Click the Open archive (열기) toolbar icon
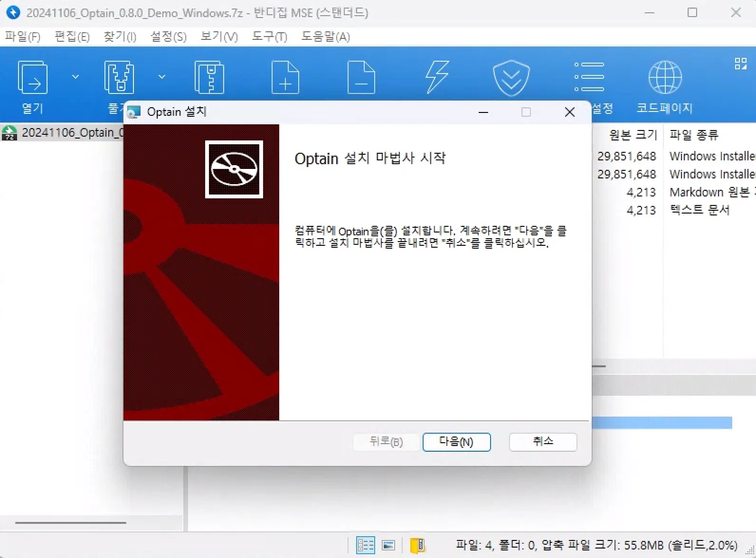This screenshot has width=756, height=558. [x=32, y=78]
